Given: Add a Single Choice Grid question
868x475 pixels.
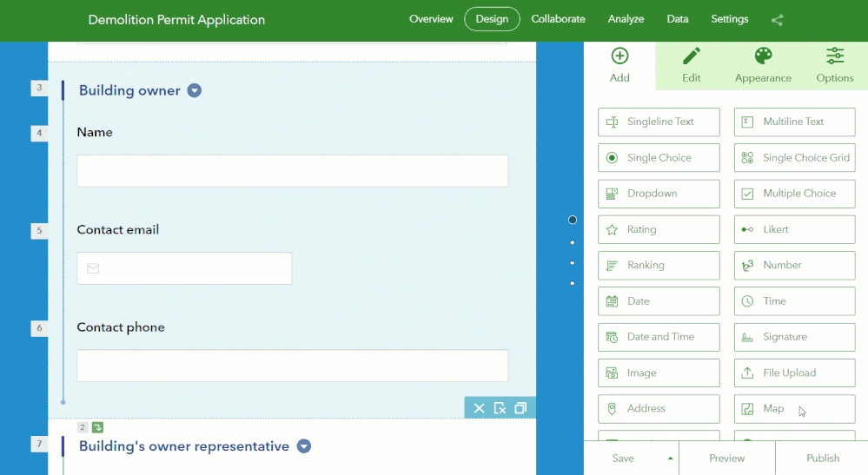Looking at the screenshot, I should pyautogui.click(x=794, y=157).
